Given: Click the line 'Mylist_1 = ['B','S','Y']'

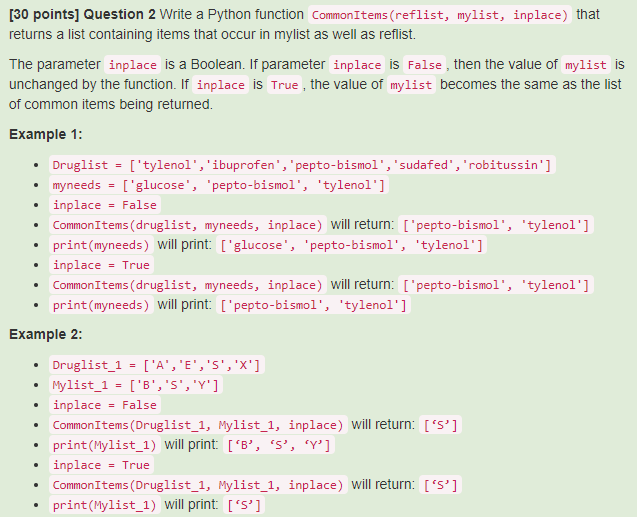Looking at the screenshot, I should click(136, 385).
